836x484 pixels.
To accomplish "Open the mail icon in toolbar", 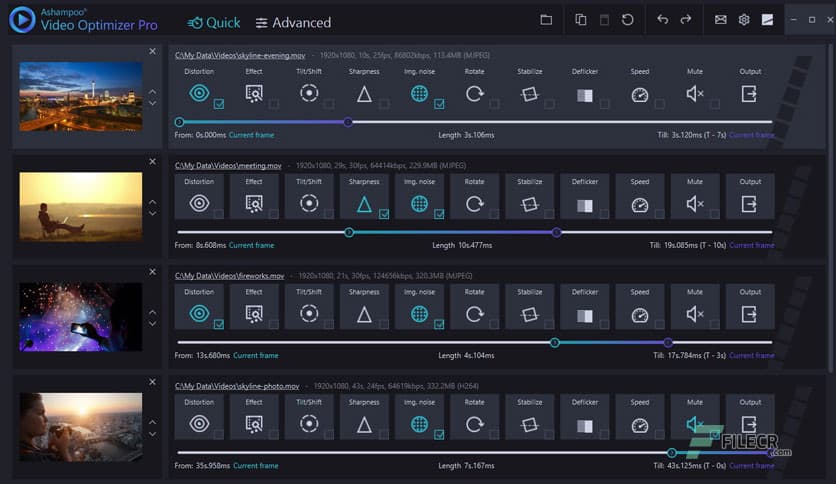I will (720, 20).
